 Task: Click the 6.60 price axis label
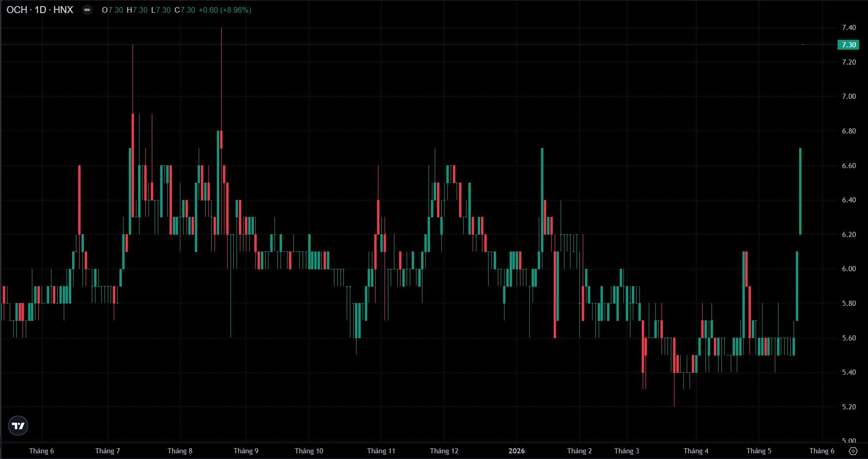(x=849, y=166)
